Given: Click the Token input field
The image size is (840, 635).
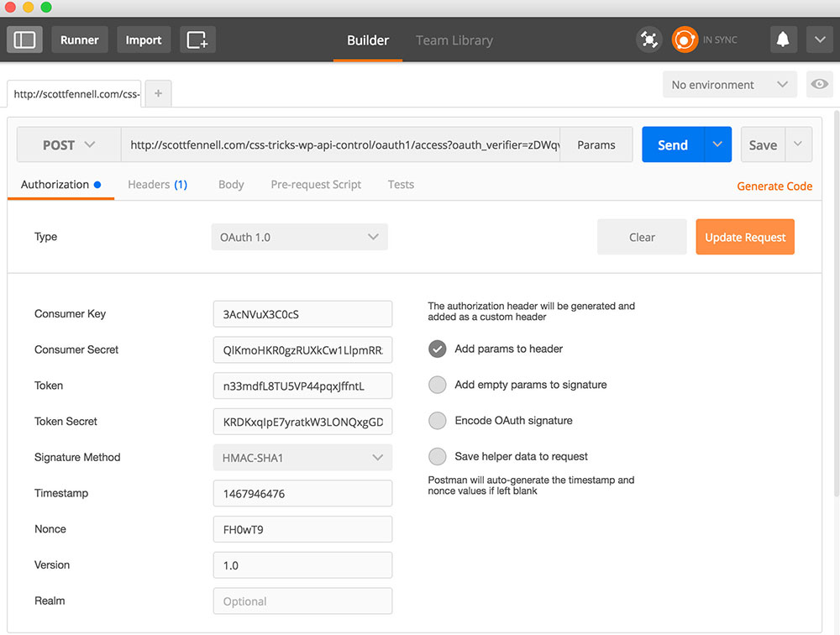Looking at the screenshot, I should pos(302,386).
